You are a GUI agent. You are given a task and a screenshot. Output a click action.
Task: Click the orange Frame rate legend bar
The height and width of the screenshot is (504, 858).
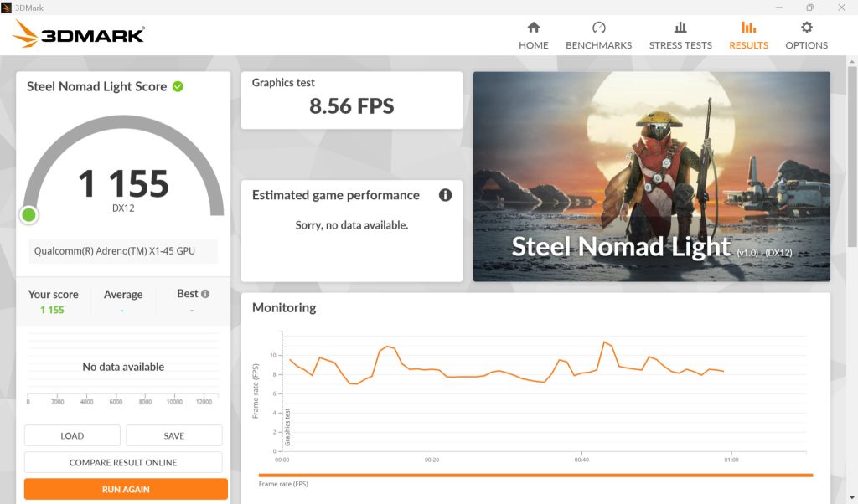535,475
